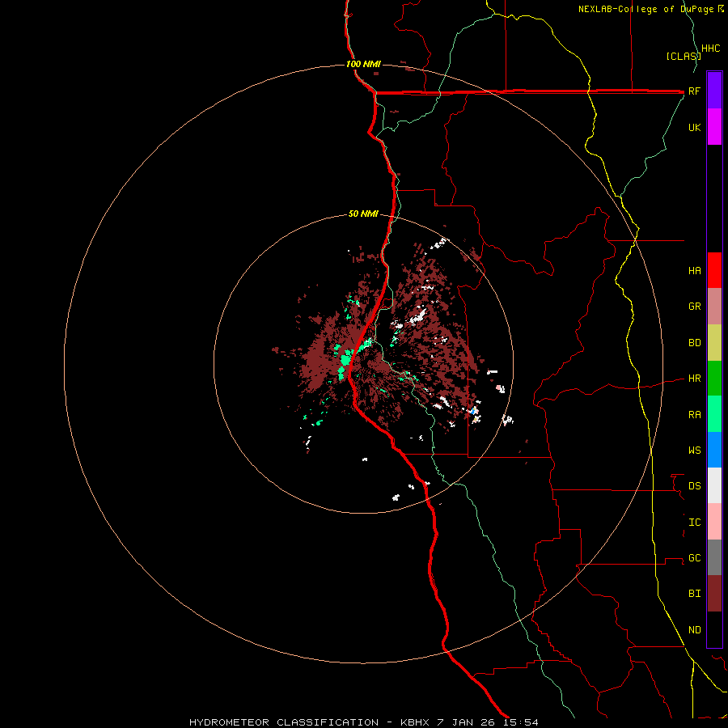728x728 pixels.
Task: Click the ND legend label
Action: click(x=695, y=629)
